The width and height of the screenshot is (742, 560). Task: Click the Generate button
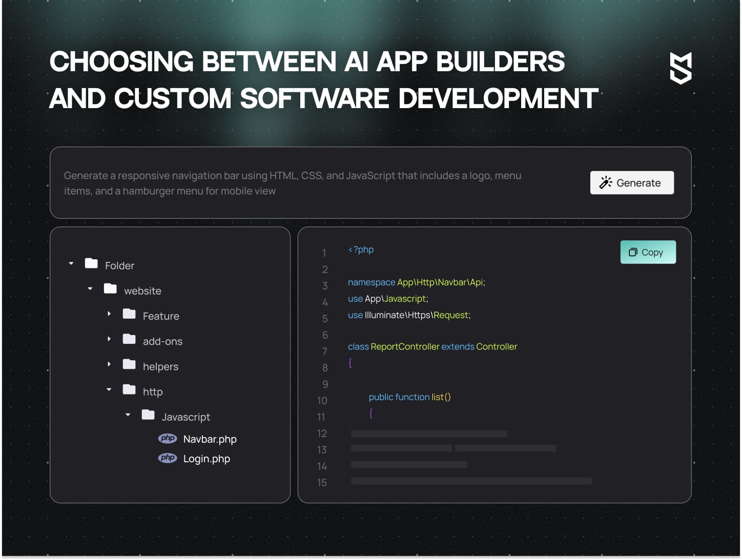click(x=631, y=183)
